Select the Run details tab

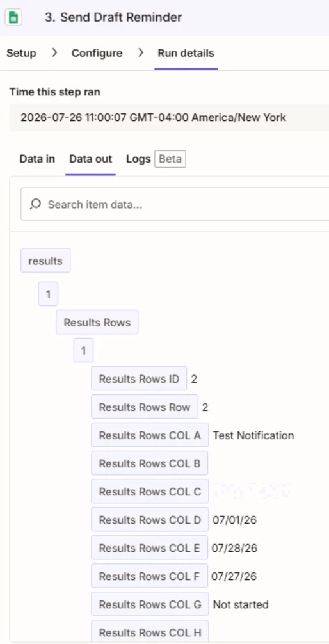(186, 53)
